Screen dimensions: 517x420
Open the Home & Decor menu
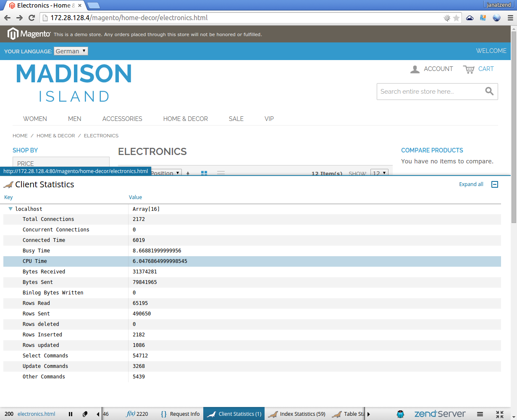pyautogui.click(x=186, y=119)
